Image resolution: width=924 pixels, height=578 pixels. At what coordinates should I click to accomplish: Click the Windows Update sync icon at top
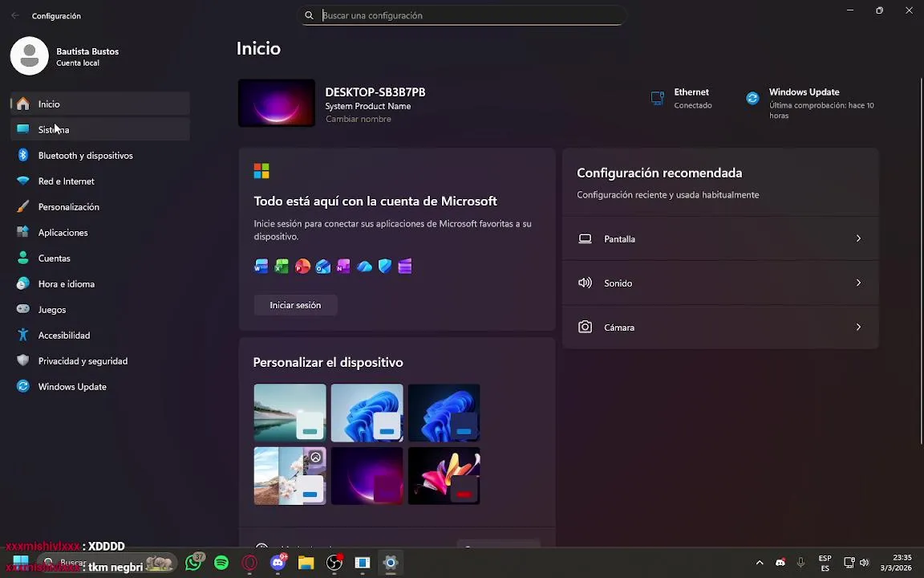[752, 98]
